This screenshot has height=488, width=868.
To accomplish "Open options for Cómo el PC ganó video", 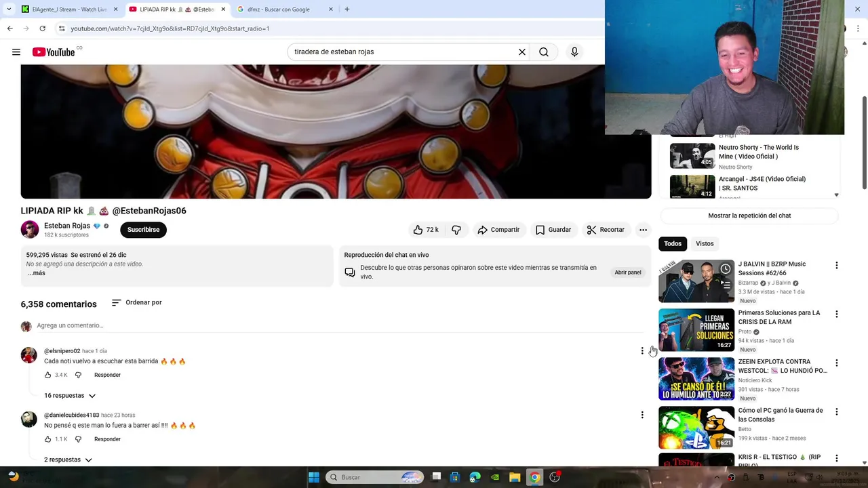I will 836,412.
